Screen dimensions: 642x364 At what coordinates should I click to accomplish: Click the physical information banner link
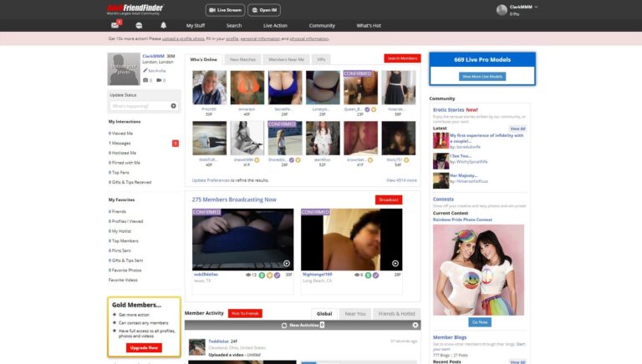coord(309,39)
